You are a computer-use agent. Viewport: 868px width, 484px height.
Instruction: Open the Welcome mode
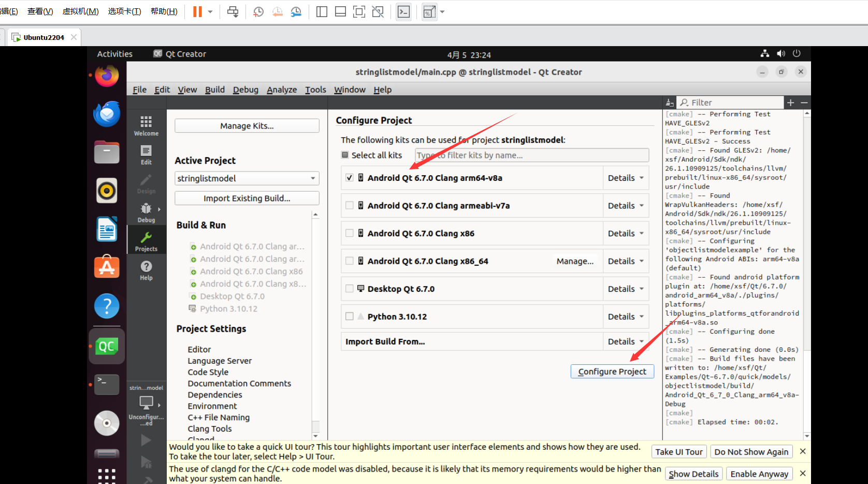(146, 126)
